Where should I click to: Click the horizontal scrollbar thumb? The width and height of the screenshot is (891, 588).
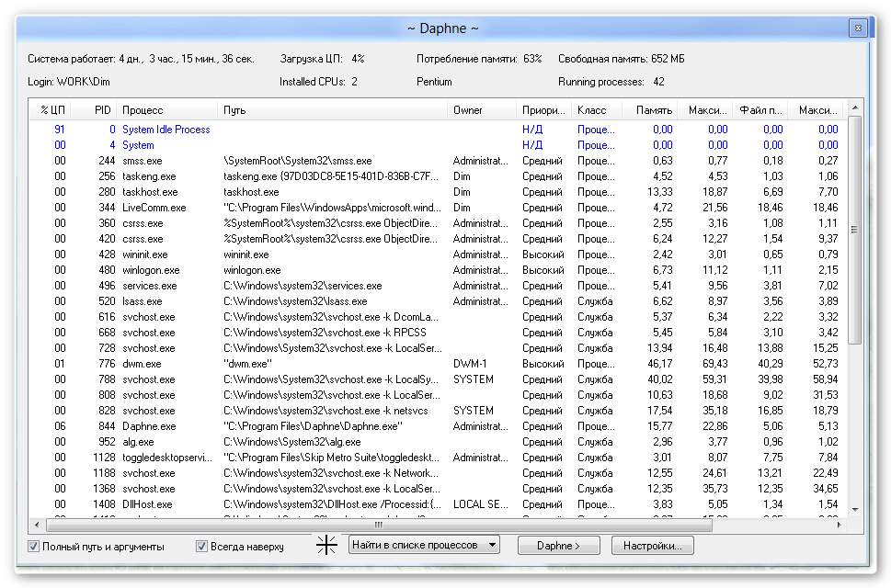pos(378,526)
